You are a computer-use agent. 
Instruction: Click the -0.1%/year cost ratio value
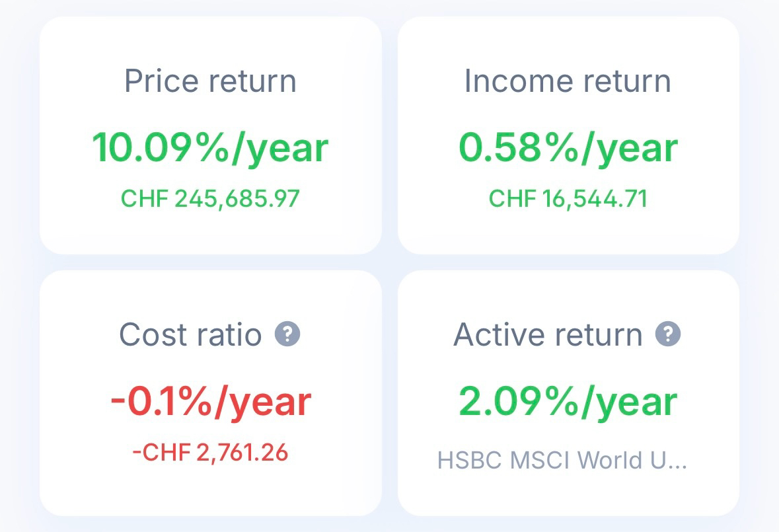point(210,401)
